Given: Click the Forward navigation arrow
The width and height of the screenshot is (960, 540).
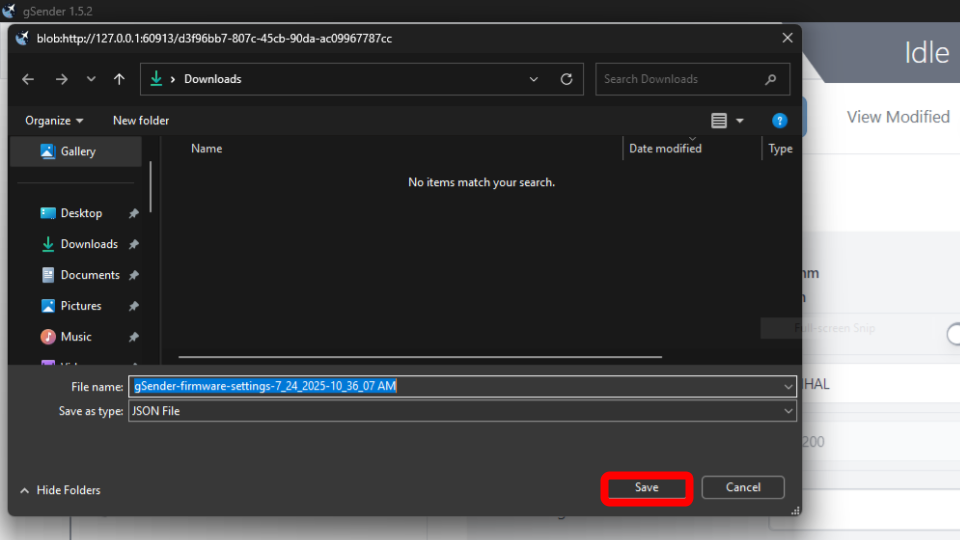Looking at the screenshot, I should point(61,79).
